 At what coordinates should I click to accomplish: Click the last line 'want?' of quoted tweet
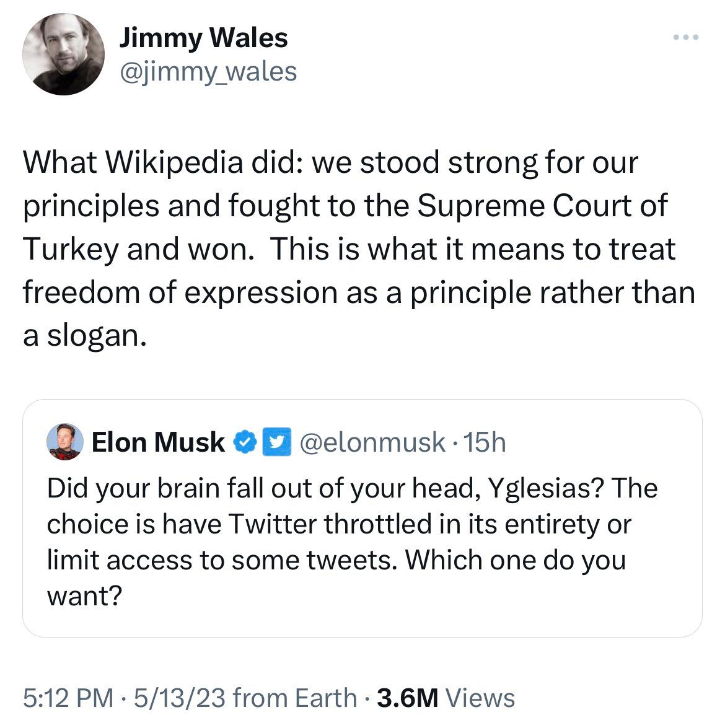click(x=84, y=595)
